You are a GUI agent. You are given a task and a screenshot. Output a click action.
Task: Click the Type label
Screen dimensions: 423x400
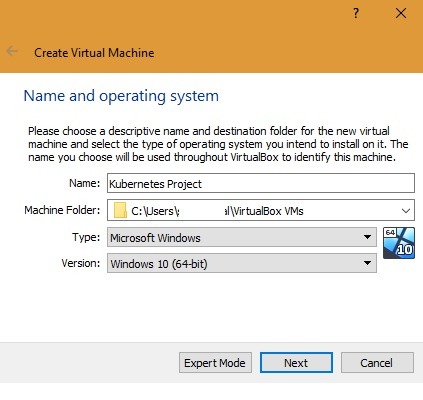86,237
